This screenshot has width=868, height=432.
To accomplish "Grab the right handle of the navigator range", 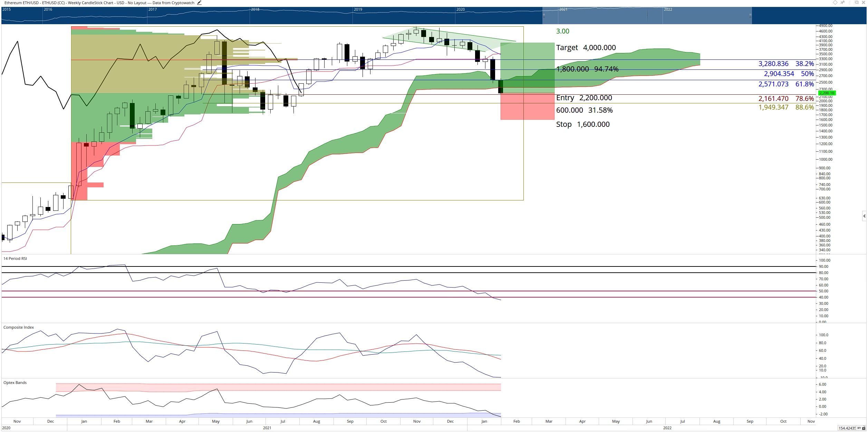I will 751,16.
